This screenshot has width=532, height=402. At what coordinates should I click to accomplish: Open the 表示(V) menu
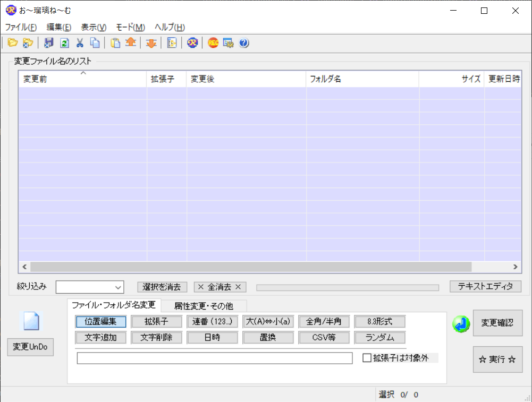click(94, 27)
